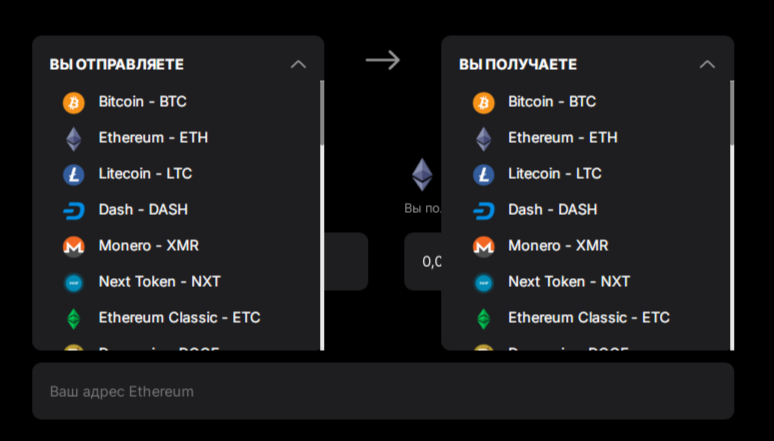Click the Ethereum icon in the send list
Screen dimensions: 774x441
point(74,138)
